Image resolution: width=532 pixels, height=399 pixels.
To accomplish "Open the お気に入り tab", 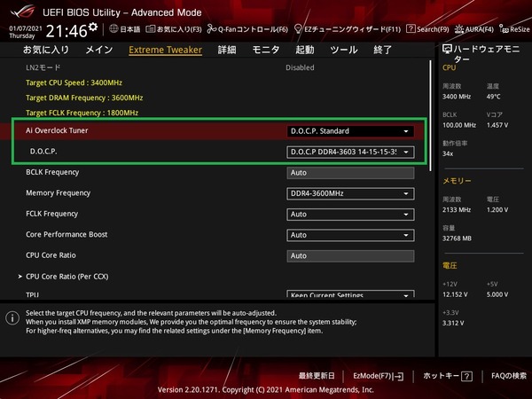I will click(x=46, y=50).
